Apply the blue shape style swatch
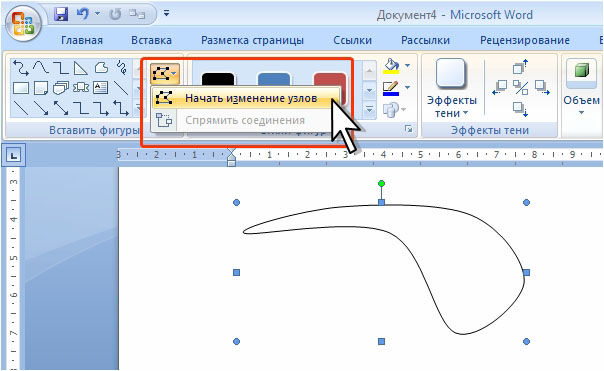 pyautogui.click(x=273, y=79)
